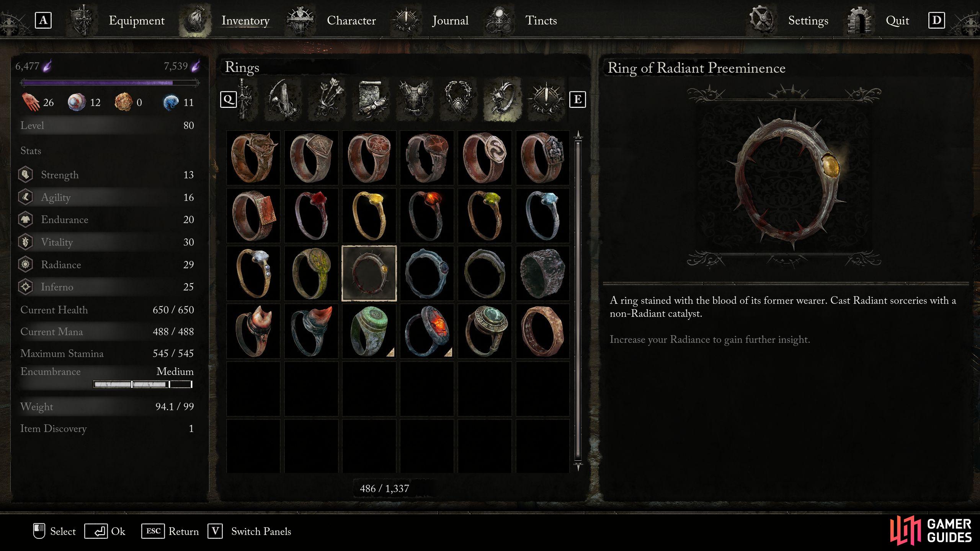Open the quest items exclamation category icon
This screenshot has height=551, width=980.
pos(546,99)
